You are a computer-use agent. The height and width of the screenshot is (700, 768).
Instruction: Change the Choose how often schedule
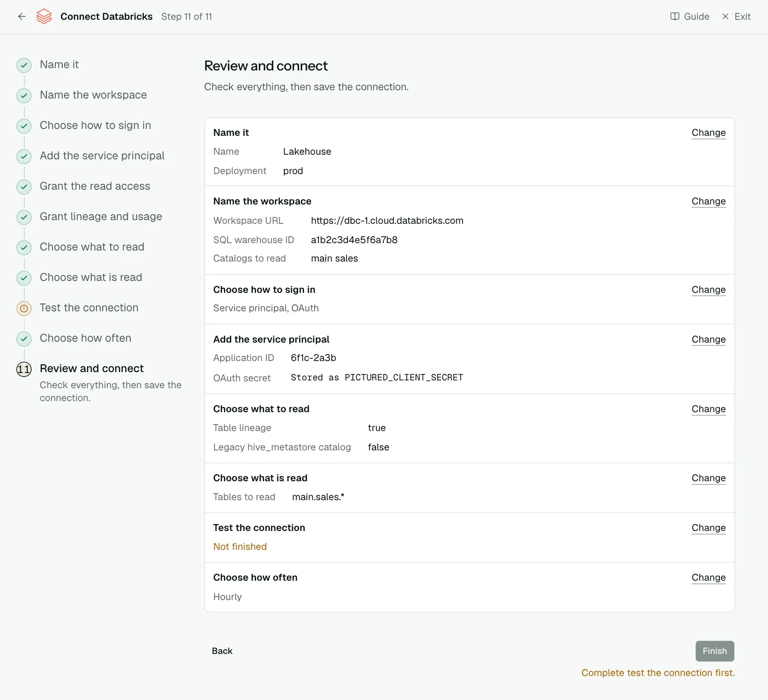click(709, 577)
